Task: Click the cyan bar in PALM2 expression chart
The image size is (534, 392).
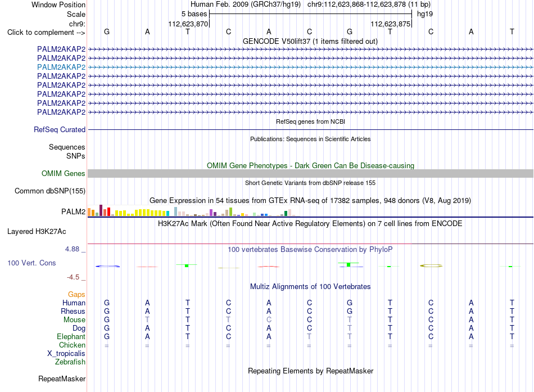Action: click(168, 213)
